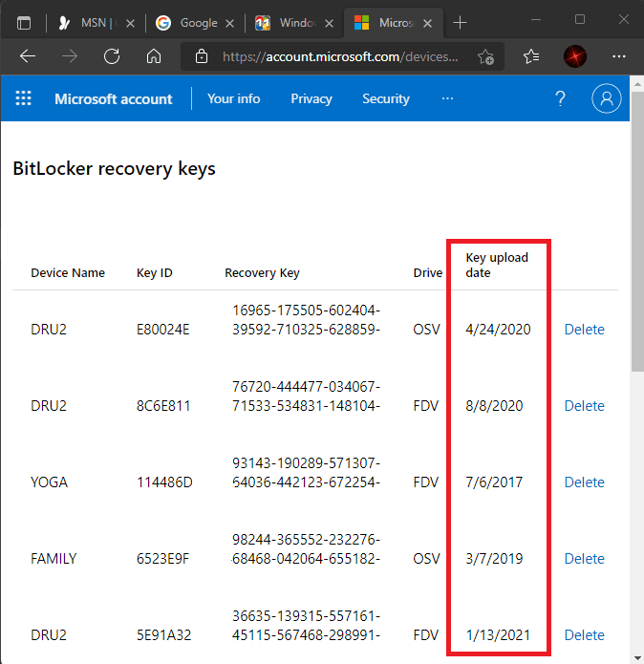
Task: Open the vertical tabs panel icon
Action: coord(24,23)
